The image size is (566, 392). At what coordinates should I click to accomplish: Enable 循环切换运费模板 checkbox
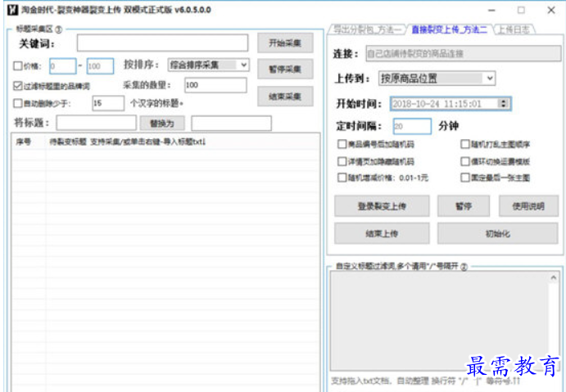click(465, 161)
